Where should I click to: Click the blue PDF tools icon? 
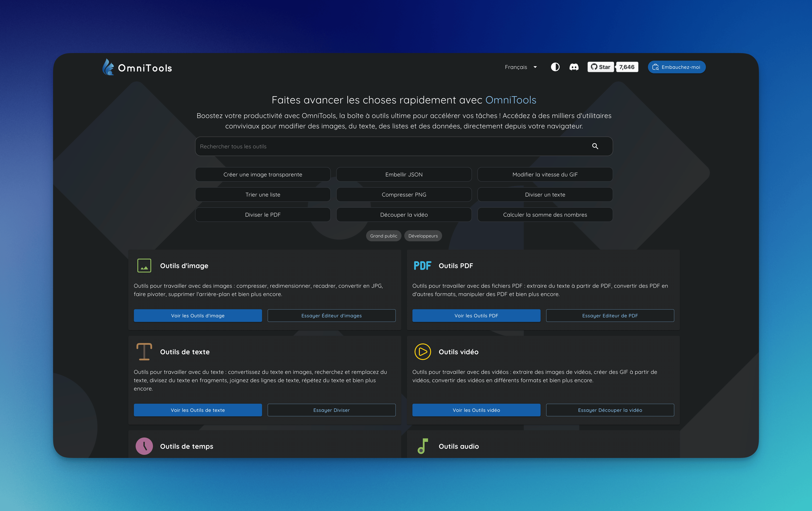coord(422,266)
